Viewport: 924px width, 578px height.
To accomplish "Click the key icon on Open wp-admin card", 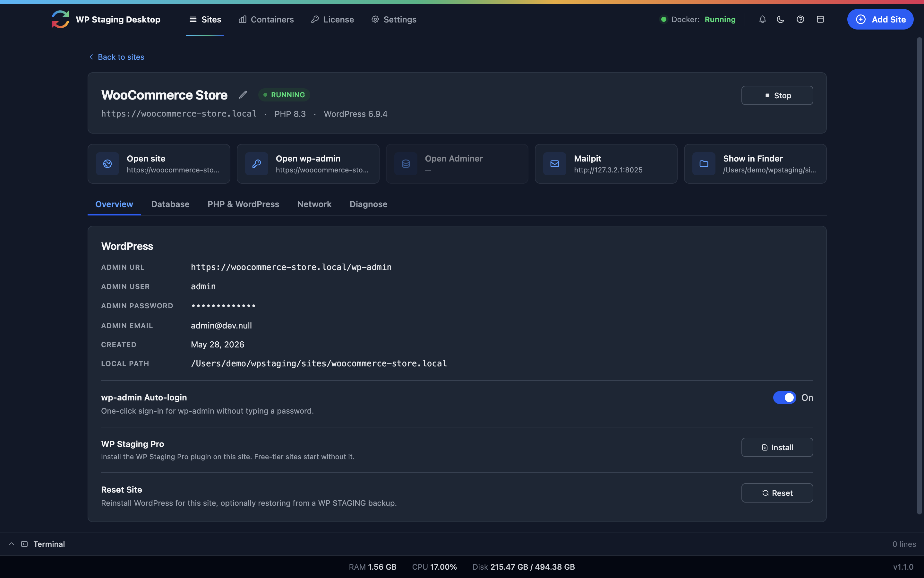I will [x=257, y=164].
